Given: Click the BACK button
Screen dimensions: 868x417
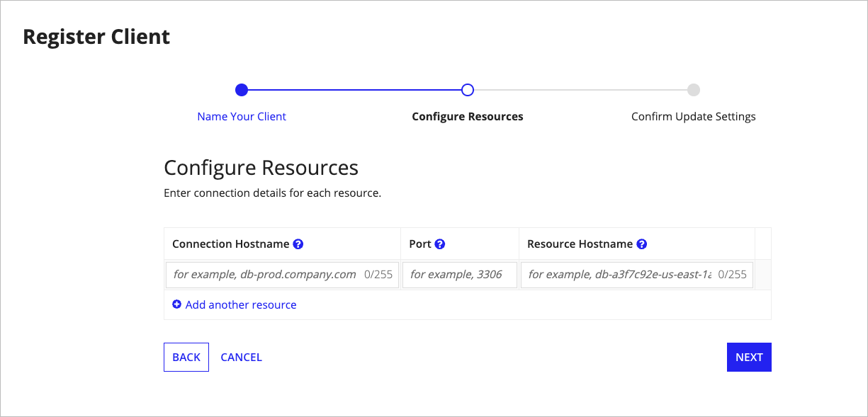Looking at the screenshot, I should point(186,358).
